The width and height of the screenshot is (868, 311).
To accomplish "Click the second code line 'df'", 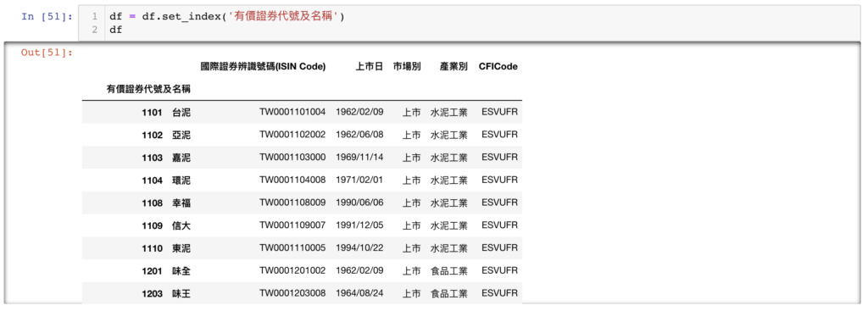I will click(115, 30).
